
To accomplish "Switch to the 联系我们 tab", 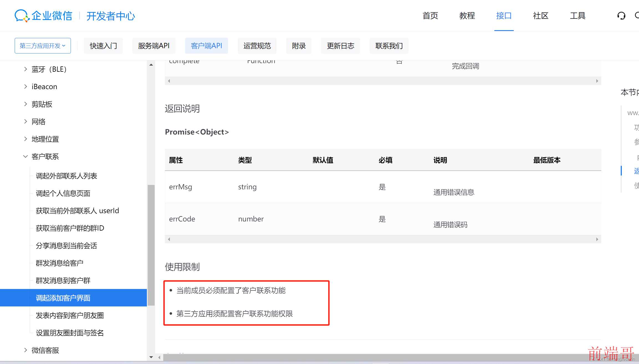I will pos(389,46).
